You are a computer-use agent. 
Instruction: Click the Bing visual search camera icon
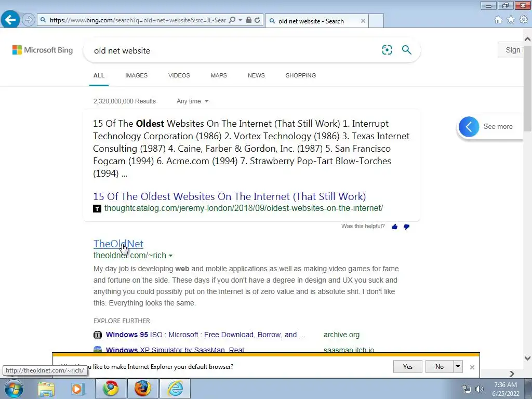pos(387,50)
